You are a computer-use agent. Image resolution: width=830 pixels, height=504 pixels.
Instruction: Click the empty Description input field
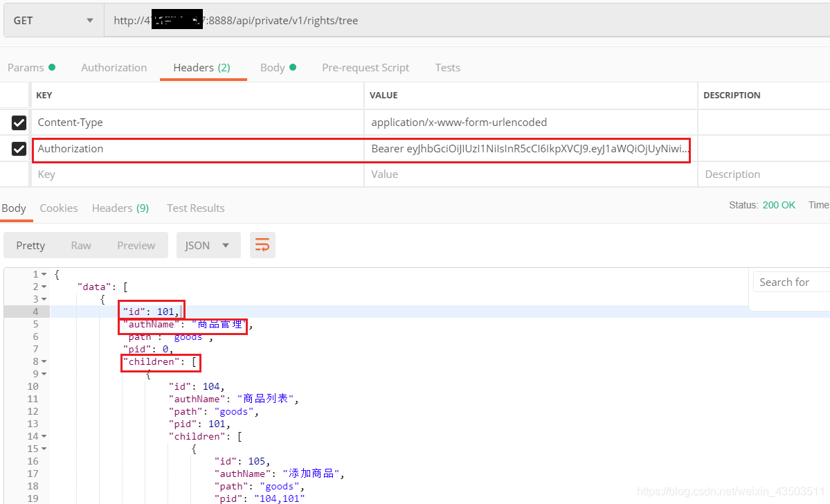764,174
